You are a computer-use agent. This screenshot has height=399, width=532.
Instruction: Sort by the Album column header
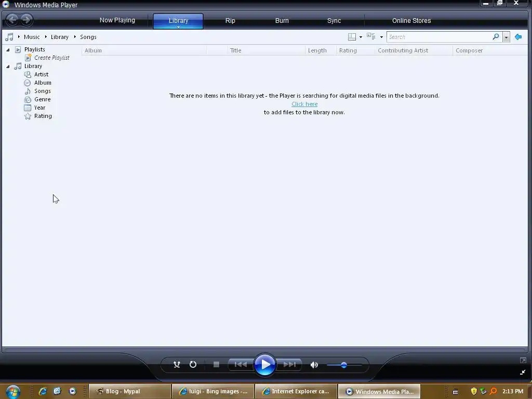144,50
